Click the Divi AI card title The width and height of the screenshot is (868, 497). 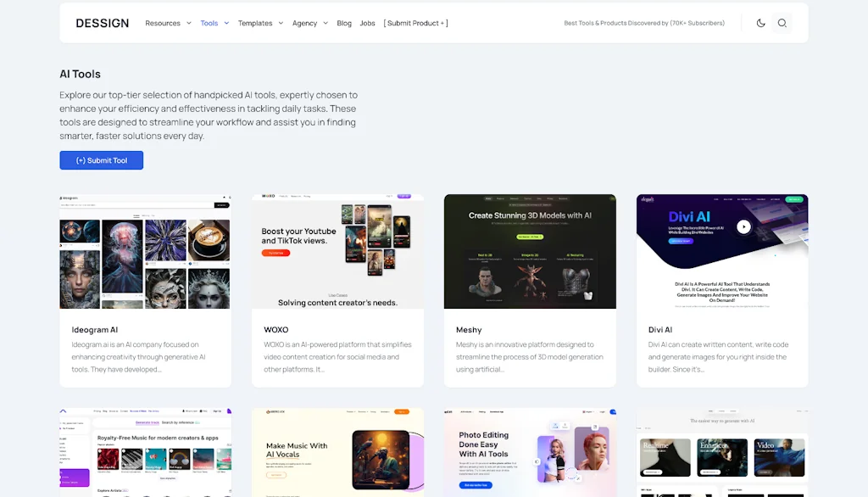(659, 330)
